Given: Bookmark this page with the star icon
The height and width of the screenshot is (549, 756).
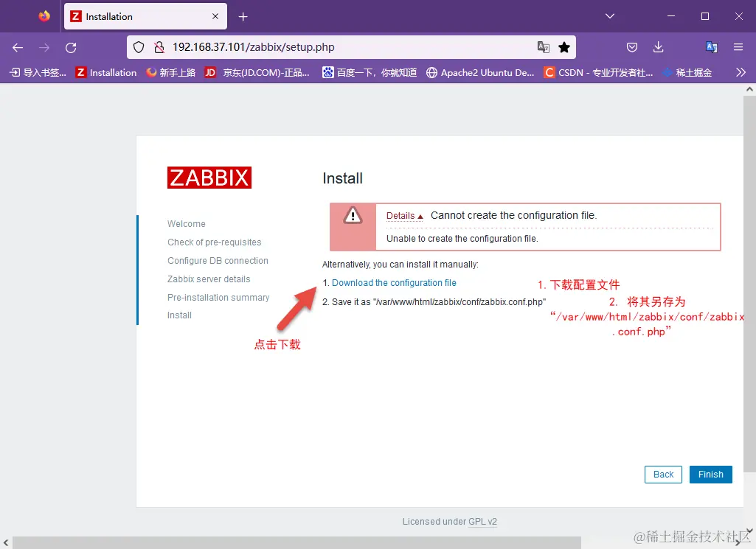Looking at the screenshot, I should click(x=564, y=47).
